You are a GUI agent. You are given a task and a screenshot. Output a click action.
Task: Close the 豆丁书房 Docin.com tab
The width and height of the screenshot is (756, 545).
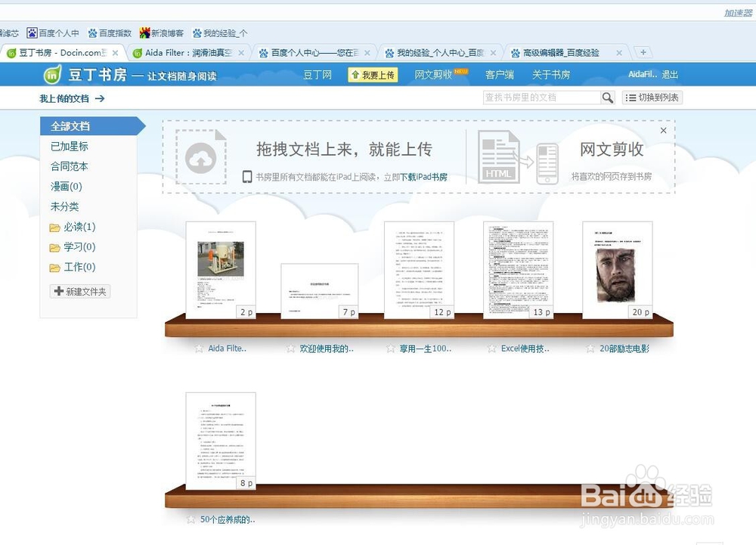[x=115, y=53]
